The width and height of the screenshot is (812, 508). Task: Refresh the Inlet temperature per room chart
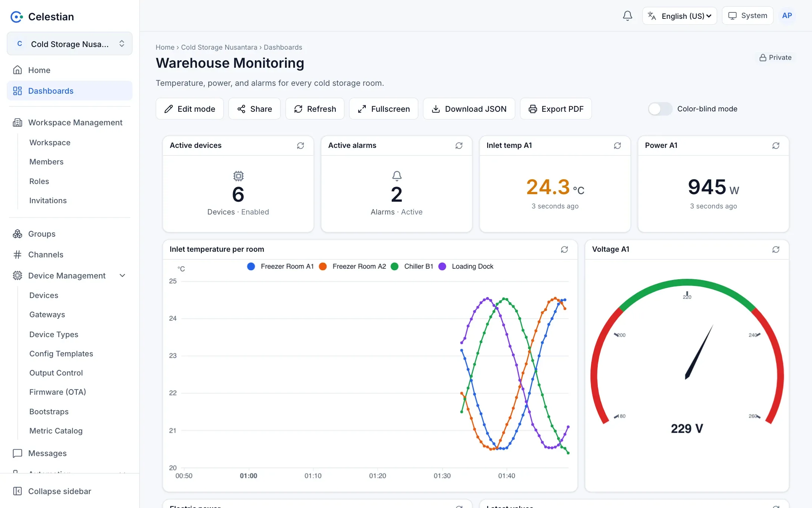[564, 249]
